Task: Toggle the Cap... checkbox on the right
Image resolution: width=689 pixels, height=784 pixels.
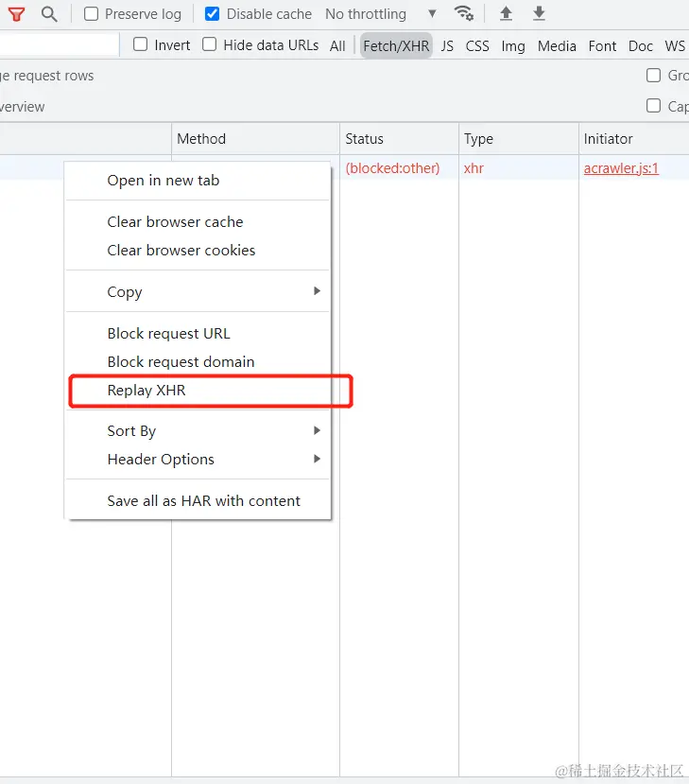Action: point(653,106)
